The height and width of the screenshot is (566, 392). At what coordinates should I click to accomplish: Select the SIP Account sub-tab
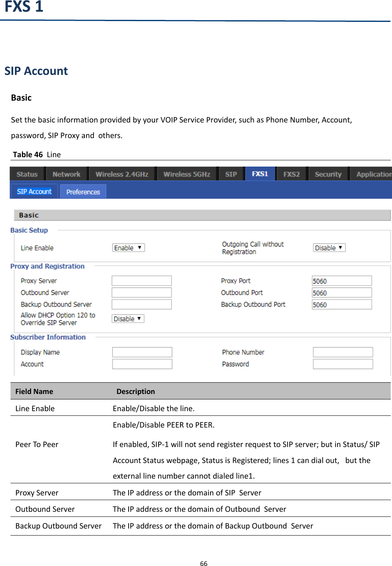click(34, 191)
